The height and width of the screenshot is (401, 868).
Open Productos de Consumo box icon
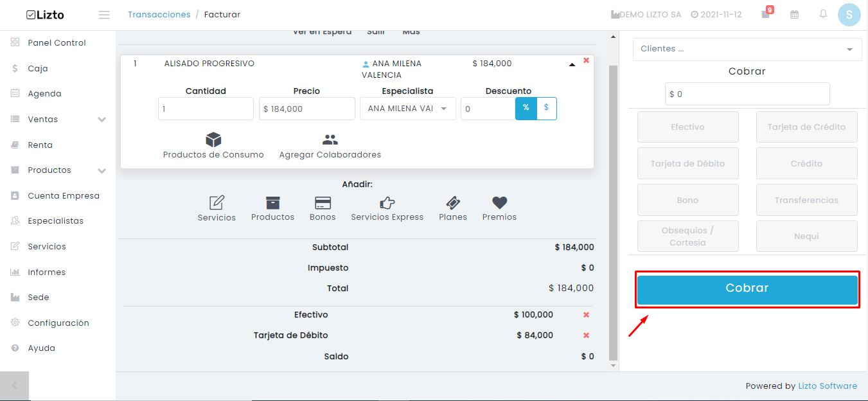click(x=213, y=139)
